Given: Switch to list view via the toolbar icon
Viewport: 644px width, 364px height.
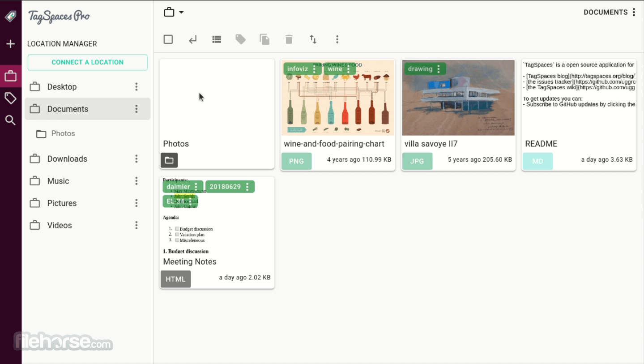Looking at the screenshot, I should [x=217, y=39].
